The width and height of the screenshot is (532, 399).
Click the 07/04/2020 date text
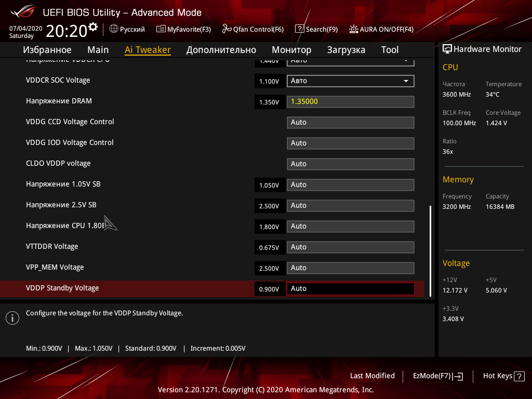coord(26,29)
